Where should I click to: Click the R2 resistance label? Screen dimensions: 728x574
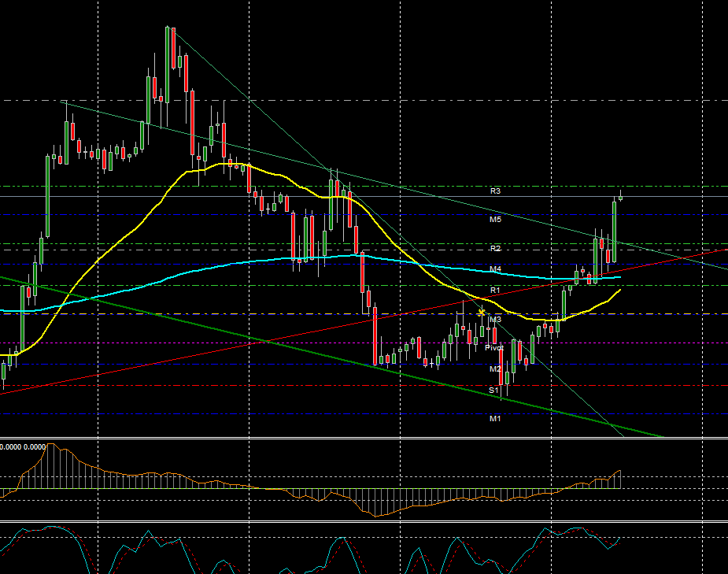(x=495, y=249)
